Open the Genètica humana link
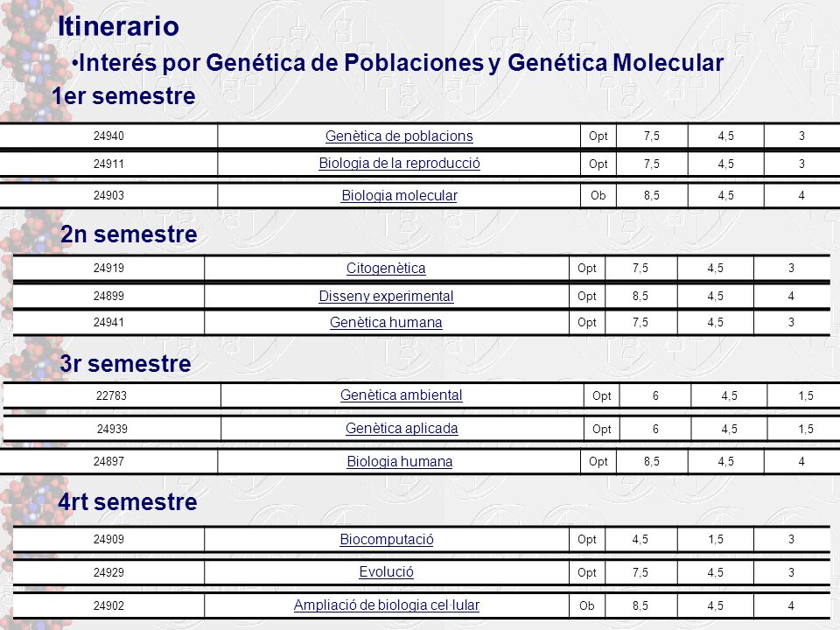 click(x=386, y=323)
